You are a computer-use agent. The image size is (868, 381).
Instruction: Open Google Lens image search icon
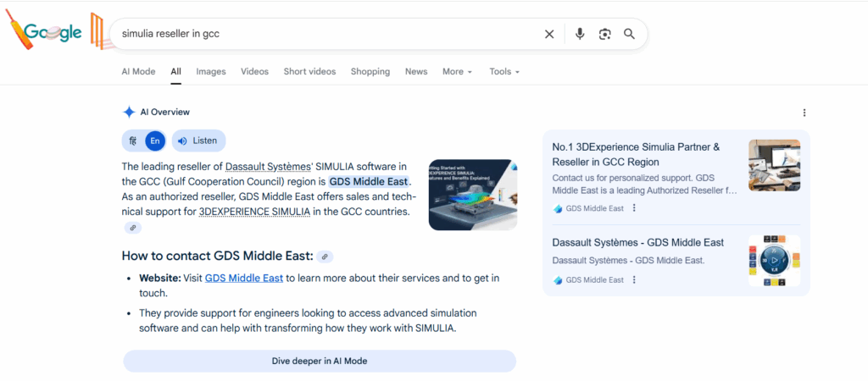(604, 34)
